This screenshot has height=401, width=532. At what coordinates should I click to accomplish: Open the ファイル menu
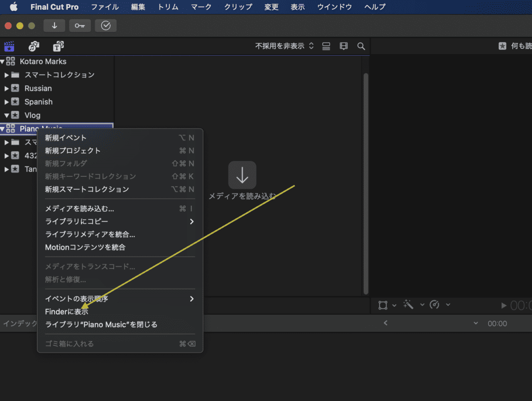(105, 7)
